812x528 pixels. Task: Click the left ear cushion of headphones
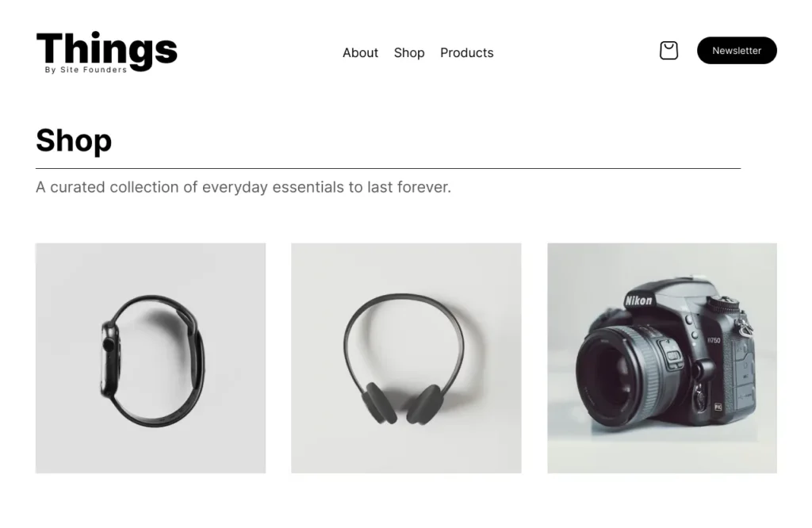pyautogui.click(x=381, y=402)
